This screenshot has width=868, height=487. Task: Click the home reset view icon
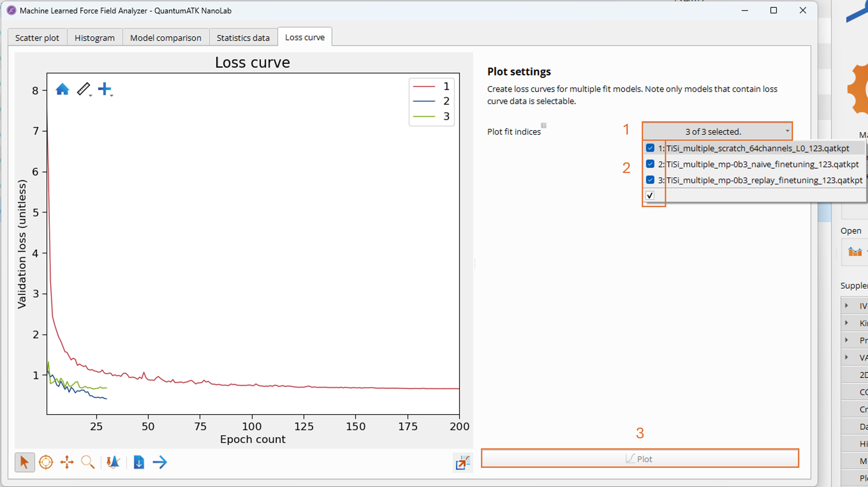pyautogui.click(x=62, y=89)
